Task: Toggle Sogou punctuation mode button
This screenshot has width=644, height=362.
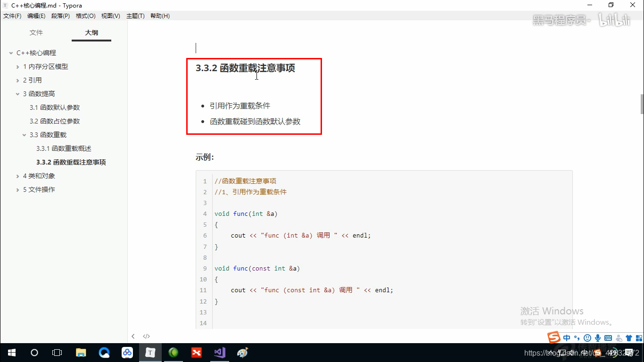Action: [577, 338]
